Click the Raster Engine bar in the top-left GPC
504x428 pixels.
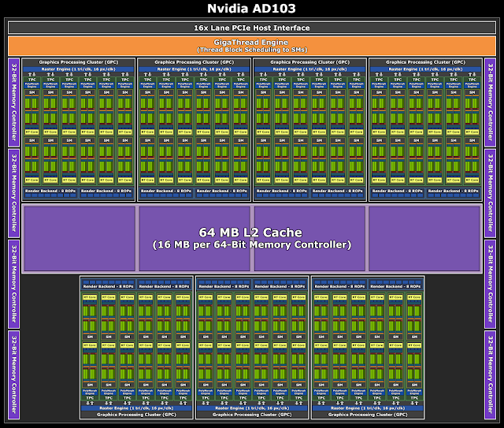point(79,69)
